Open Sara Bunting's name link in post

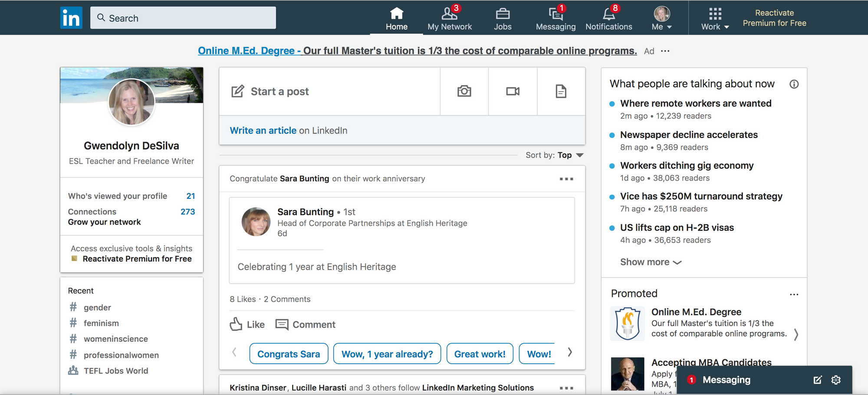click(306, 212)
